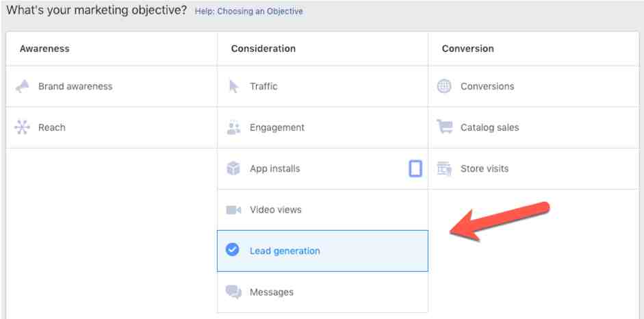Click the Reach snowflake-shaped icon
Viewport: 644px width, 319px height.
click(x=22, y=127)
